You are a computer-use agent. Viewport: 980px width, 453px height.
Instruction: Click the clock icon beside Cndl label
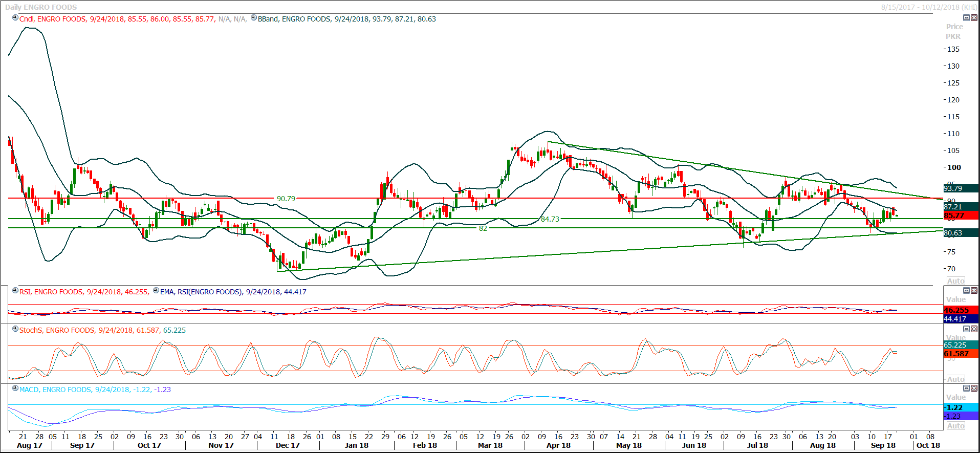click(x=15, y=18)
